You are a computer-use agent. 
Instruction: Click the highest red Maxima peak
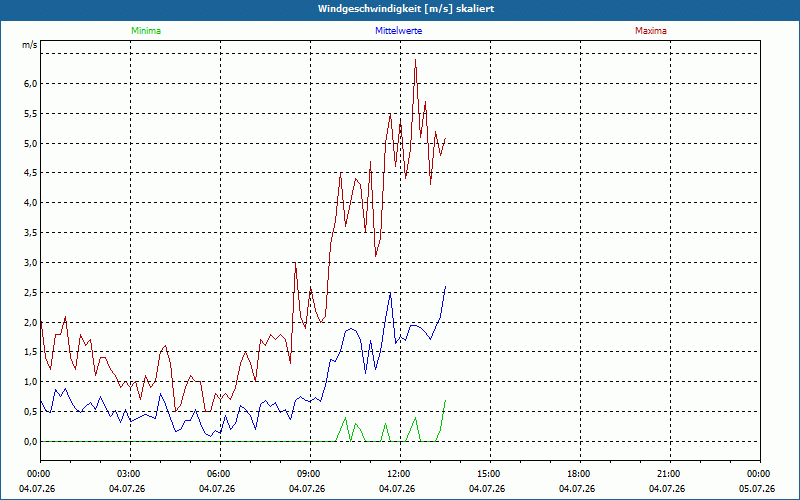(415, 60)
